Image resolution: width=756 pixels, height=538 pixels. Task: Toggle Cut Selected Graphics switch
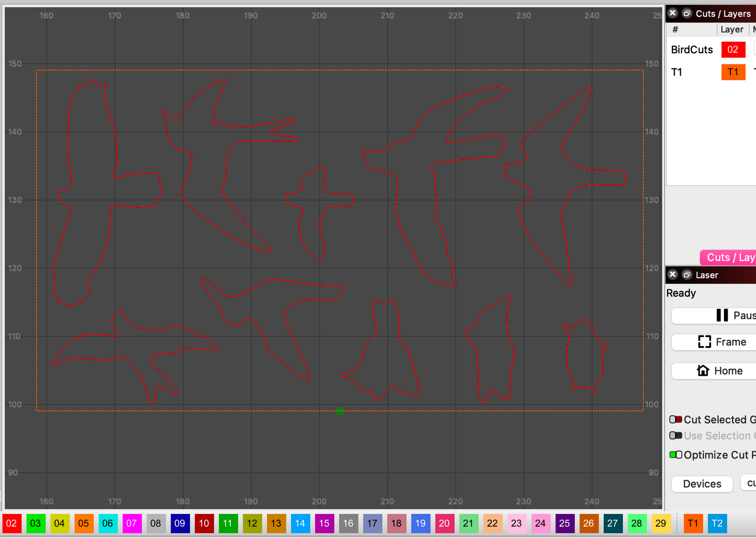tap(675, 420)
